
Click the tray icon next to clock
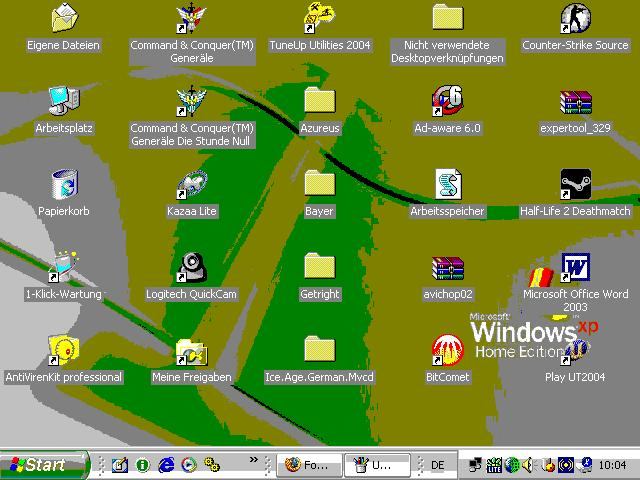point(586,465)
